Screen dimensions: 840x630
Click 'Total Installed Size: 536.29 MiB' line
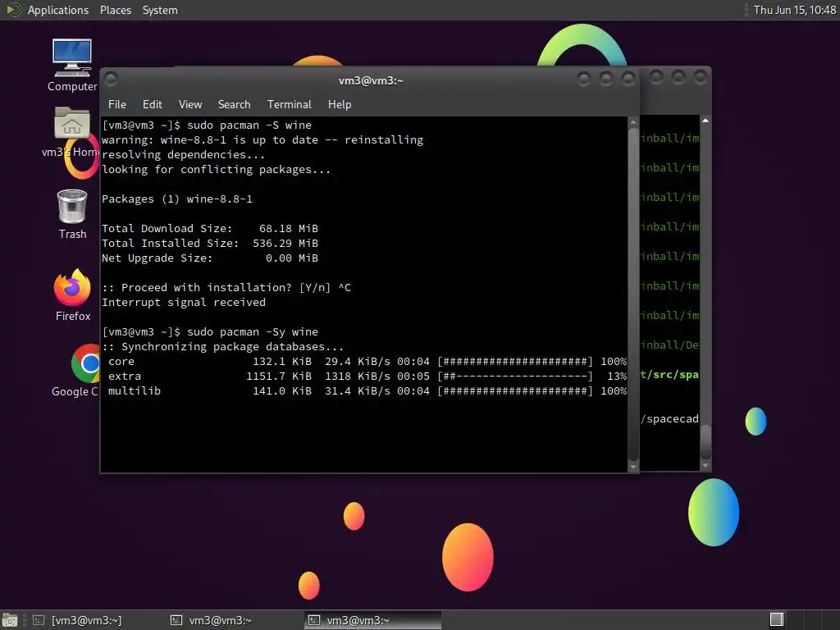coord(210,243)
